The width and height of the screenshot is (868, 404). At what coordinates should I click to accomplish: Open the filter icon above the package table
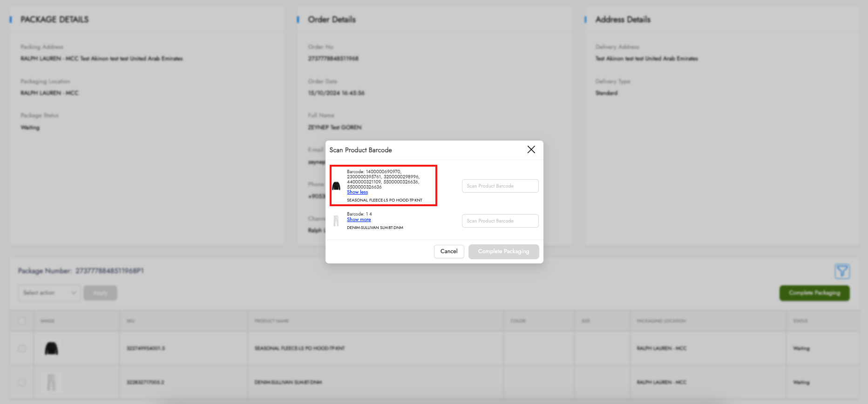[x=842, y=271]
